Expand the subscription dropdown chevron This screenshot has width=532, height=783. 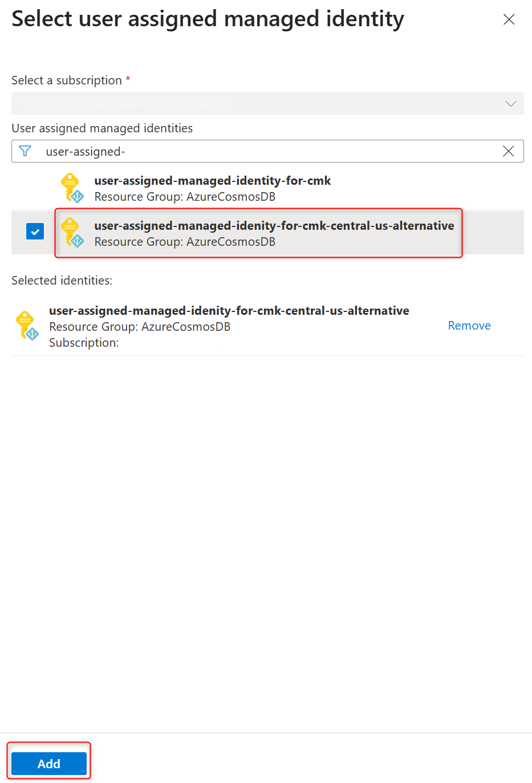click(x=510, y=103)
